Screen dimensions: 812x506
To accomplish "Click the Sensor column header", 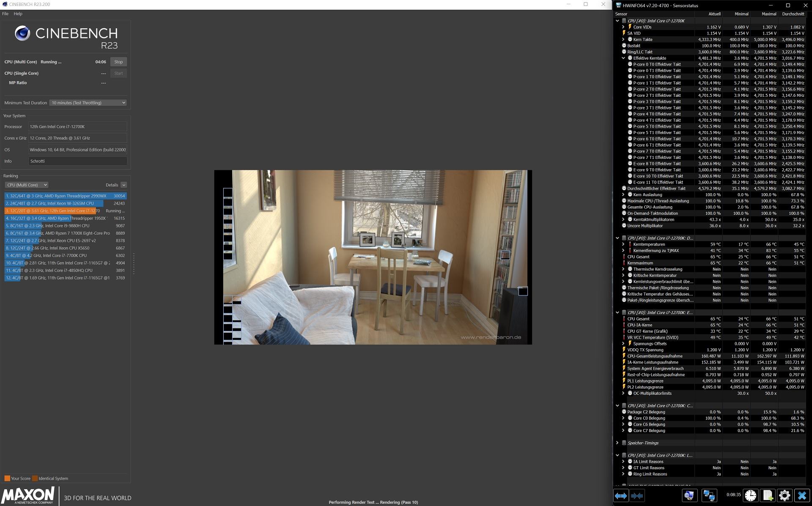I will click(621, 14).
